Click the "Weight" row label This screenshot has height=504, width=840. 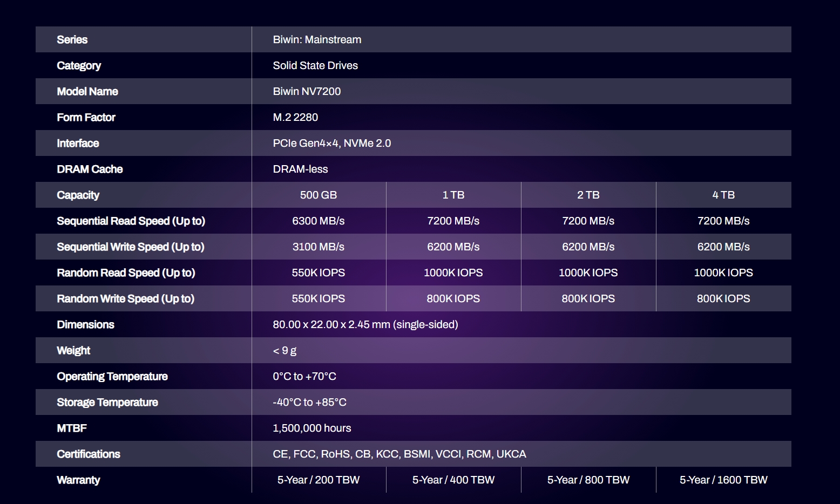click(73, 350)
